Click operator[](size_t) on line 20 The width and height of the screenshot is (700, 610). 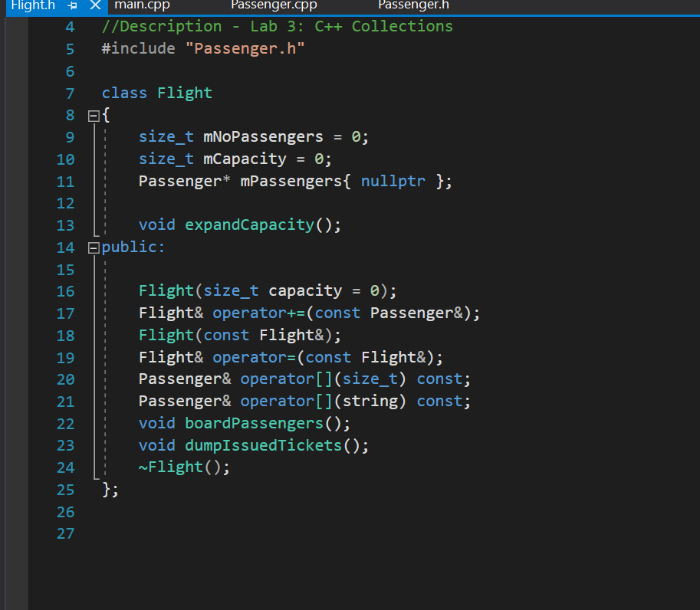(x=324, y=379)
